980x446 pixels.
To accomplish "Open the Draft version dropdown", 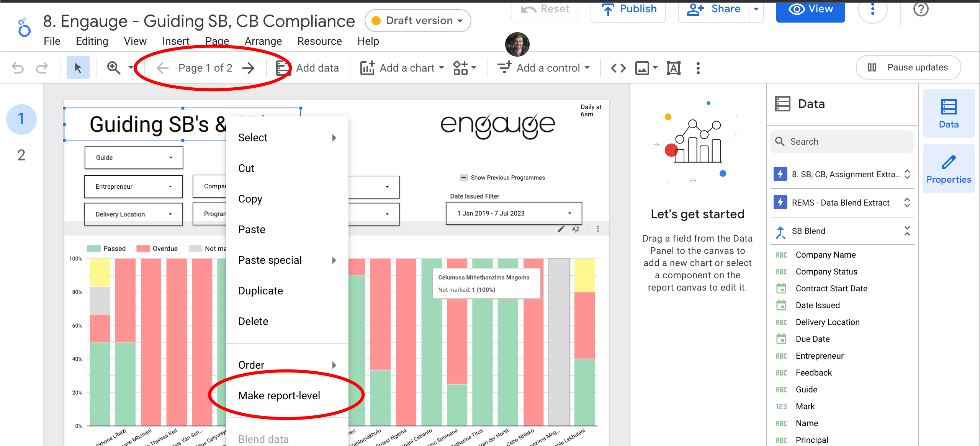I will [418, 21].
